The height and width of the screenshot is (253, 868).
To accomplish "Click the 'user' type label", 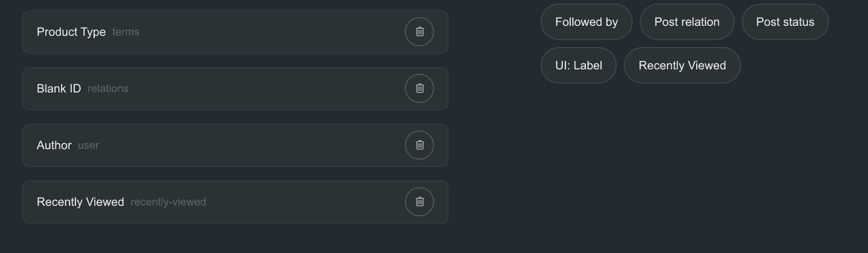I will tap(88, 146).
